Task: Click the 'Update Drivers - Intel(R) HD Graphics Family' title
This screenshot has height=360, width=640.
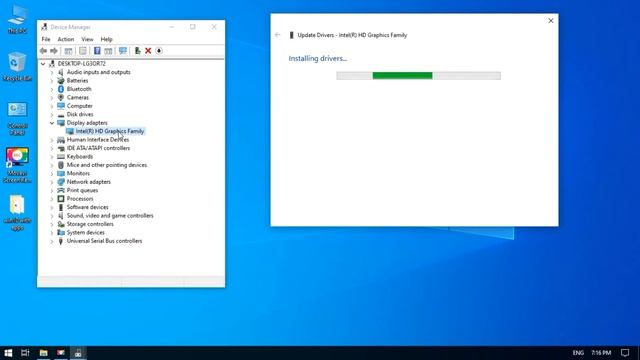Action: [352, 35]
